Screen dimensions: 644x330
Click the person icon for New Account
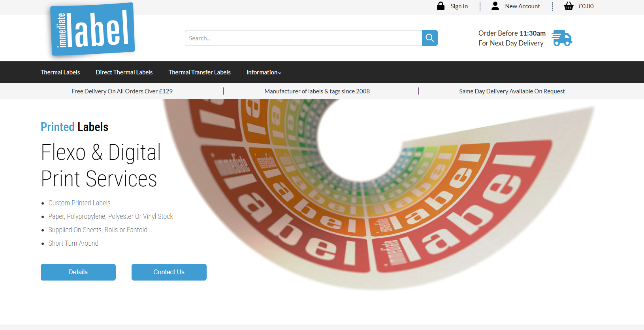(495, 6)
